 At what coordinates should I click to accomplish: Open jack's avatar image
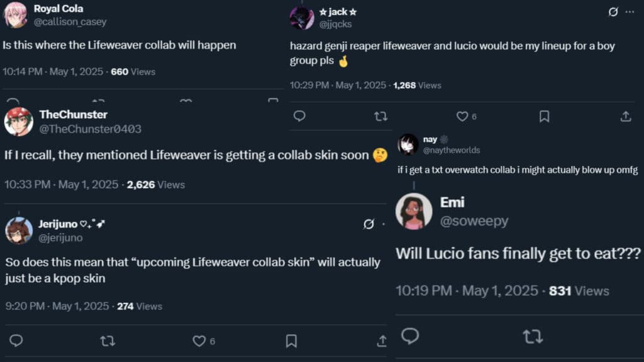click(302, 16)
